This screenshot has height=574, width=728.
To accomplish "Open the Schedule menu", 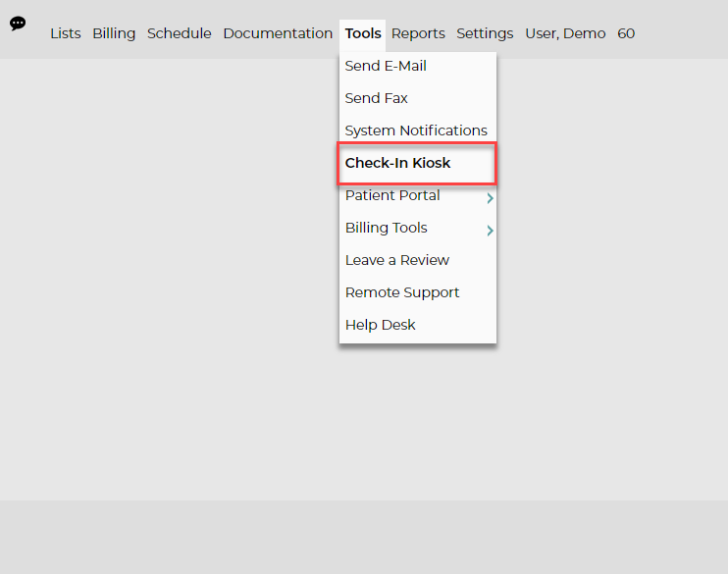I will pyautogui.click(x=180, y=33).
